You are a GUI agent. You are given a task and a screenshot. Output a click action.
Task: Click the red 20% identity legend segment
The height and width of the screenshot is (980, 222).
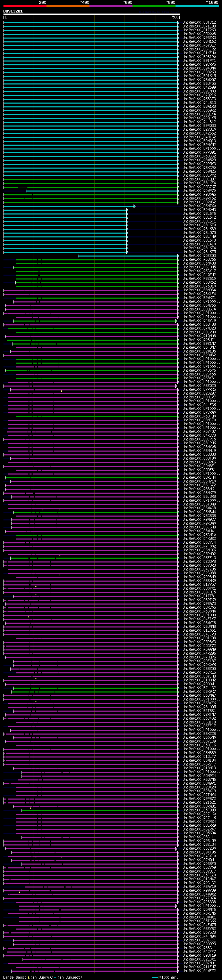[x=25, y=6]
